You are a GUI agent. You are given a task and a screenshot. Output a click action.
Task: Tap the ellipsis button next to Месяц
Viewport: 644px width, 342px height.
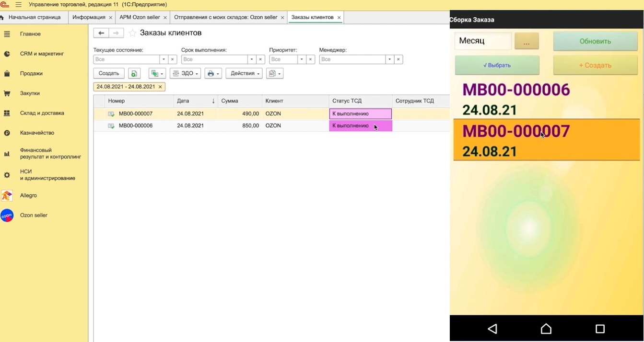[527, 41]
